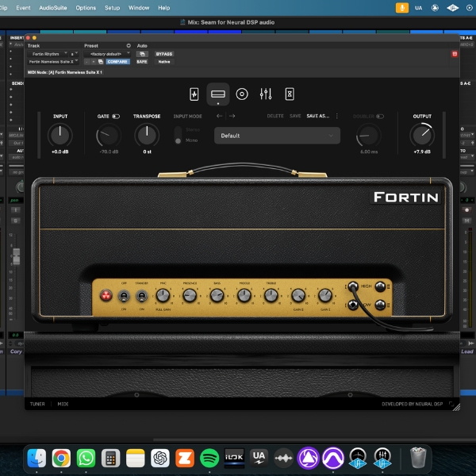
Task: Flip the OFF/ON power toggle switch
Action: [x=124, y=296]
